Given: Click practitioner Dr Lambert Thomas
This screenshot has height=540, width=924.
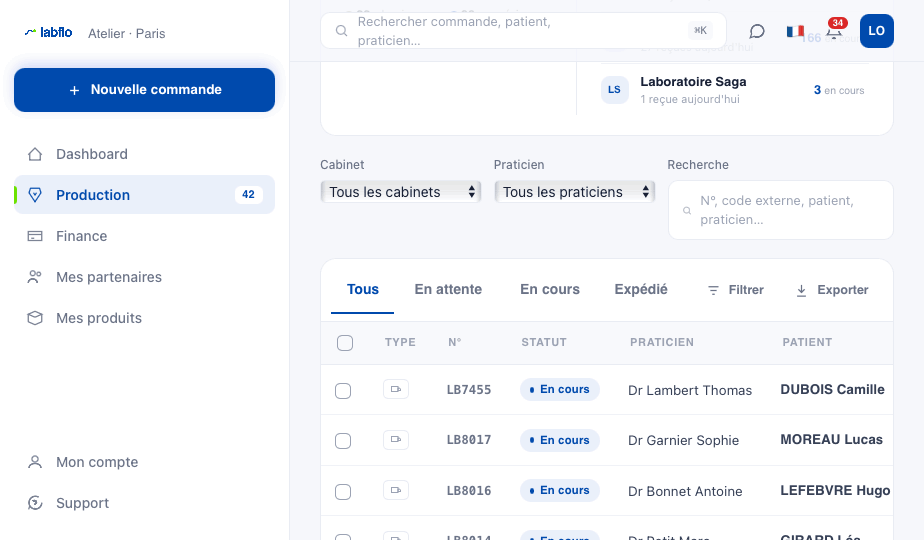Looking at the screenshot, I should (690, 390).
